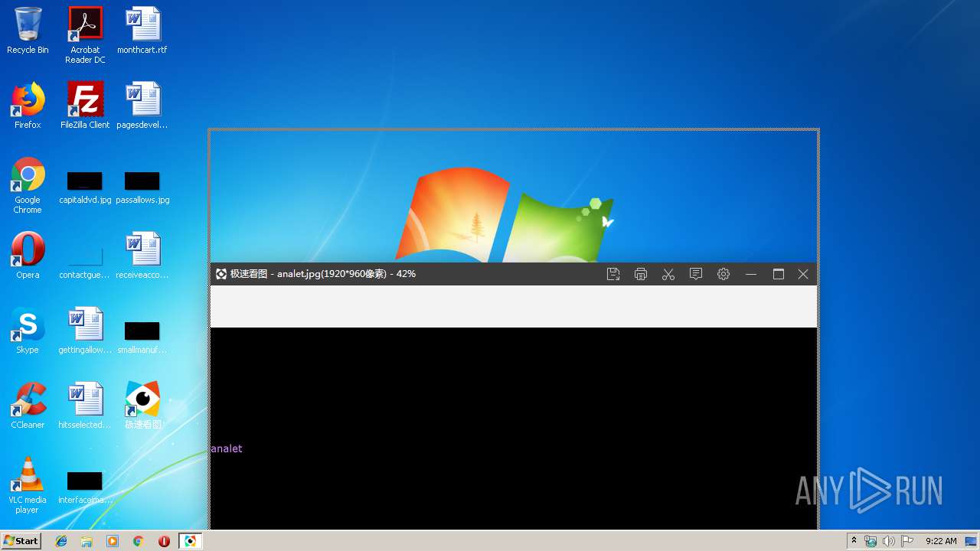Close the analet.jpg viewer window
This screenshot has width=980, height=551.
click(x=803, y=274)
